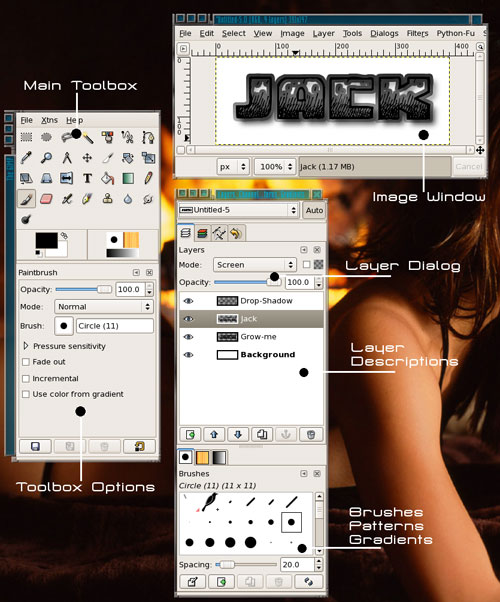The height and width of the screenshot is (602, 500).
Task: Click the Circle (11) brush name field
Action: pyautogui.click(x=115, y=326)
